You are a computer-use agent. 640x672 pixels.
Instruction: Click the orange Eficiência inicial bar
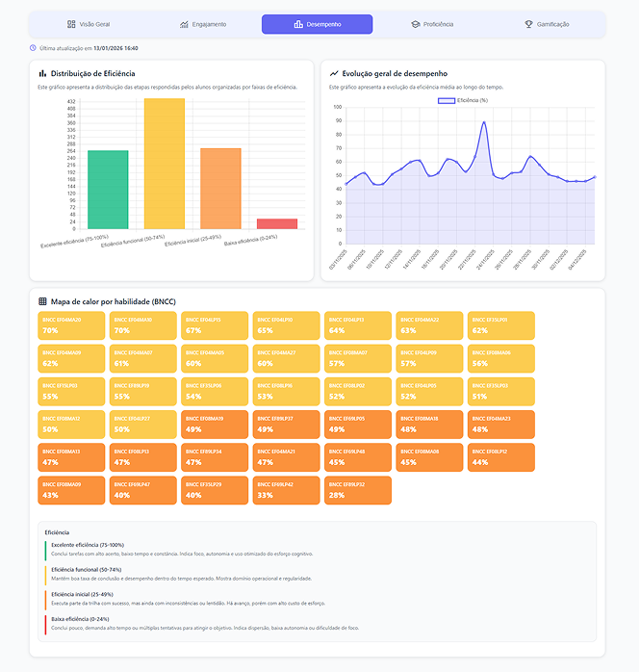click(220, 189)
